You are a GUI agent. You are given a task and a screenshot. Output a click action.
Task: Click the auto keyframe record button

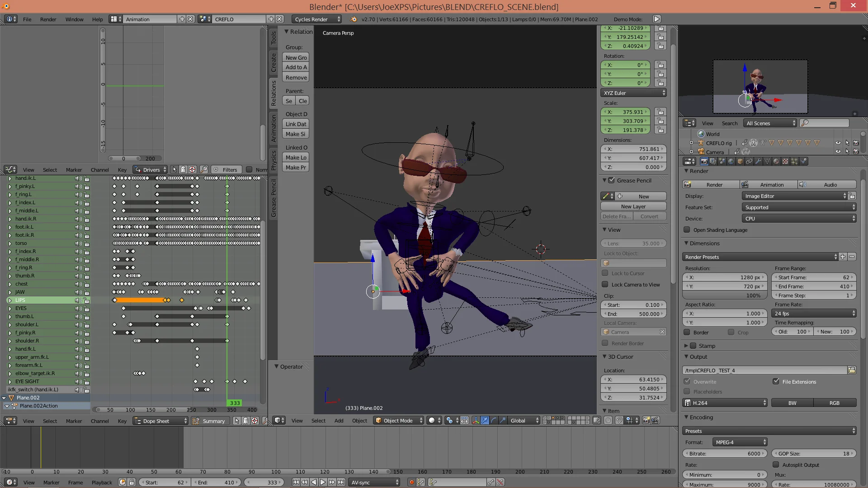[411, 483]
